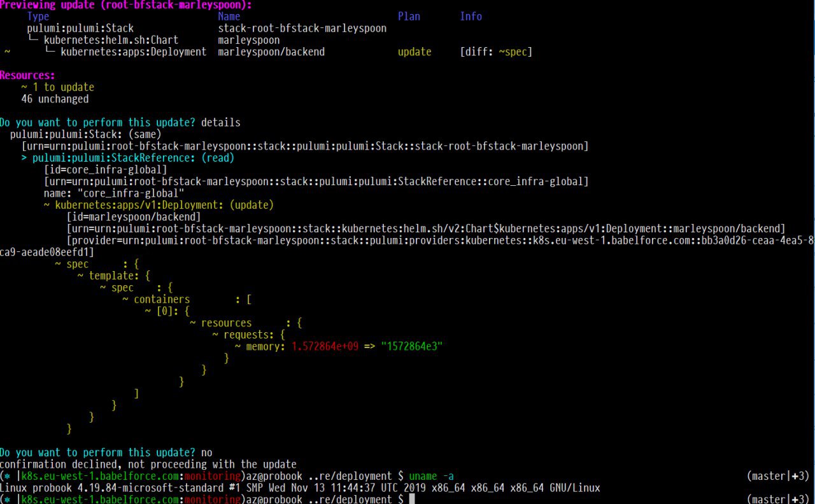Screen dimensions: 815x504
Task: Click the Deployment urn line ending 'marleyspoon/backend]'
Action: point(426,228)
